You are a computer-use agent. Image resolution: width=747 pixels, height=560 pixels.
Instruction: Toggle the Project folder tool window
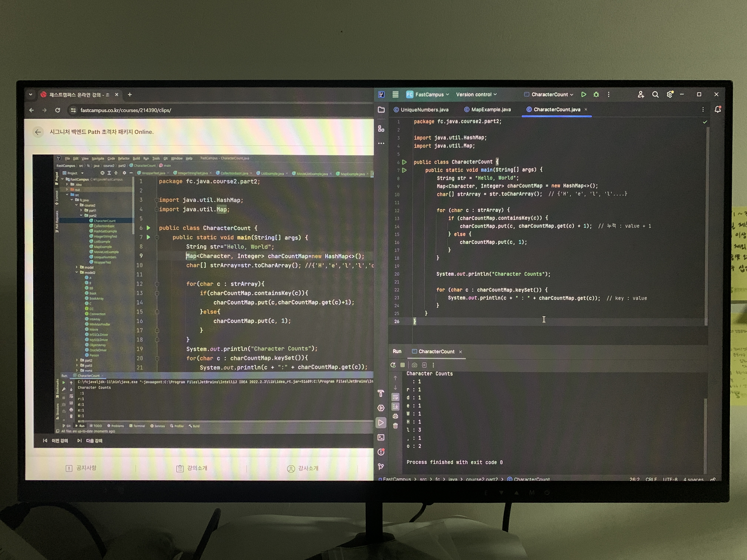coord(381,110)
